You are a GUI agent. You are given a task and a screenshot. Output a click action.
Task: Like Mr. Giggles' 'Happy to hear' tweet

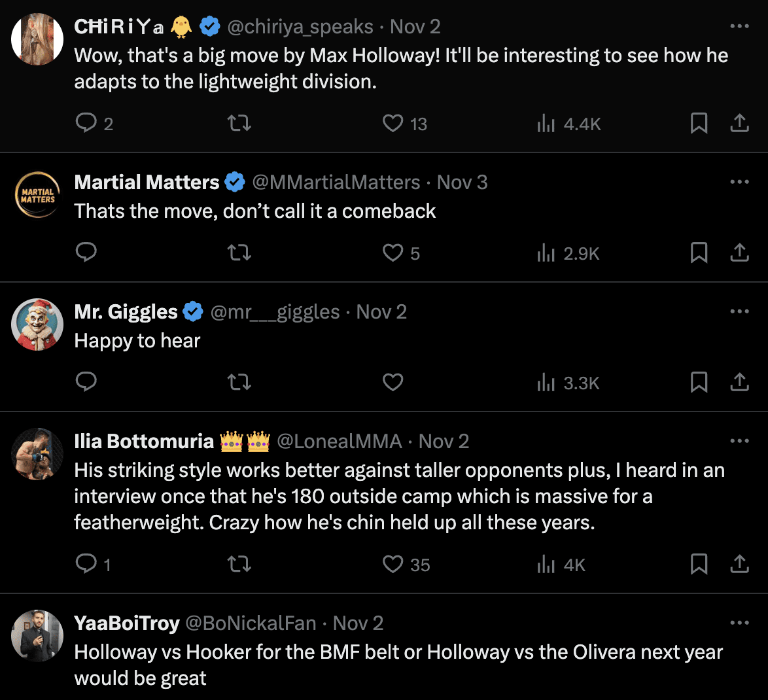click(x=393, y=382)
